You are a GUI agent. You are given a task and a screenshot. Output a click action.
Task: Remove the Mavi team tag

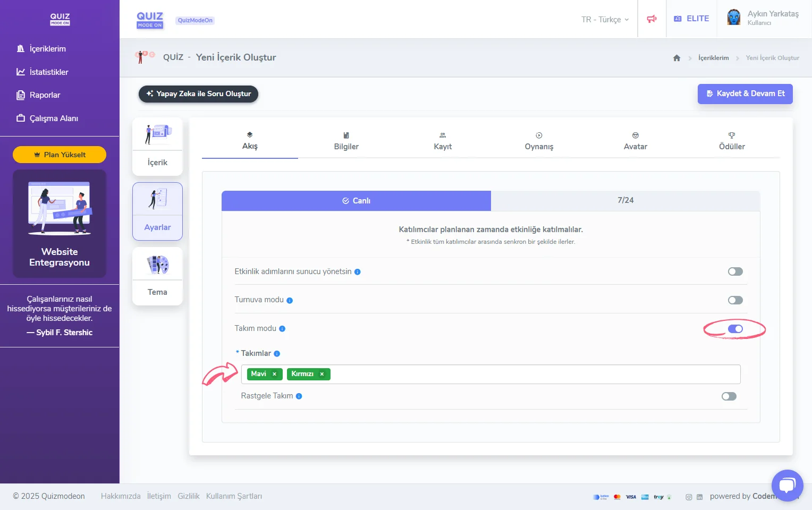click(x=275, y=374)
